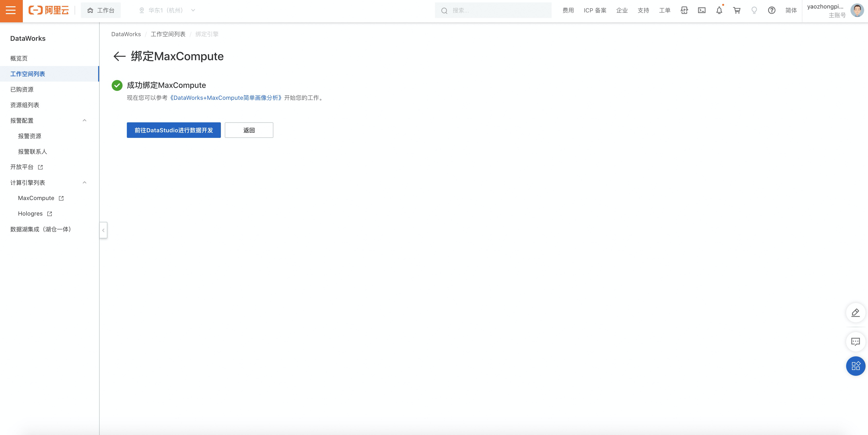
Task: Open the help question mark icon
Action: [772, 10]
